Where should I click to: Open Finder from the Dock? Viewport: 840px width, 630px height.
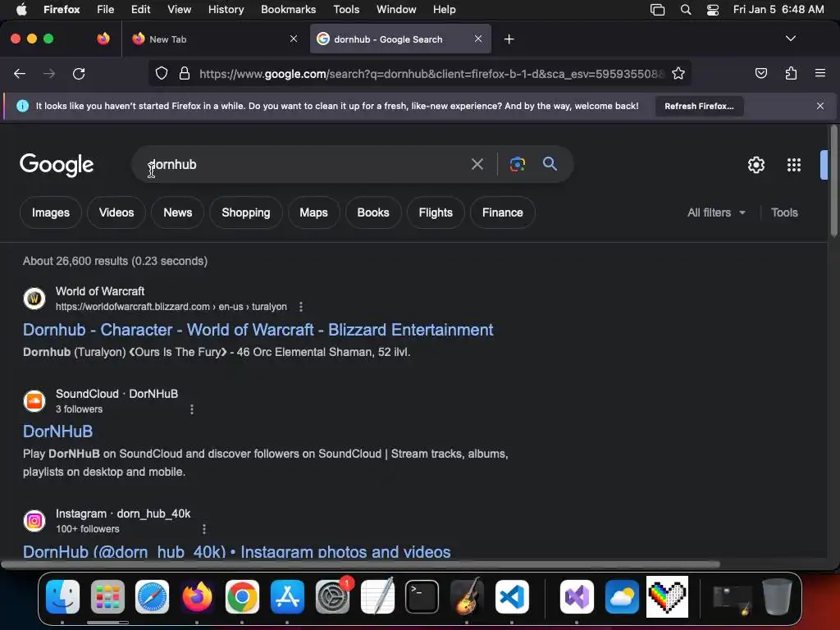(62, 596)
